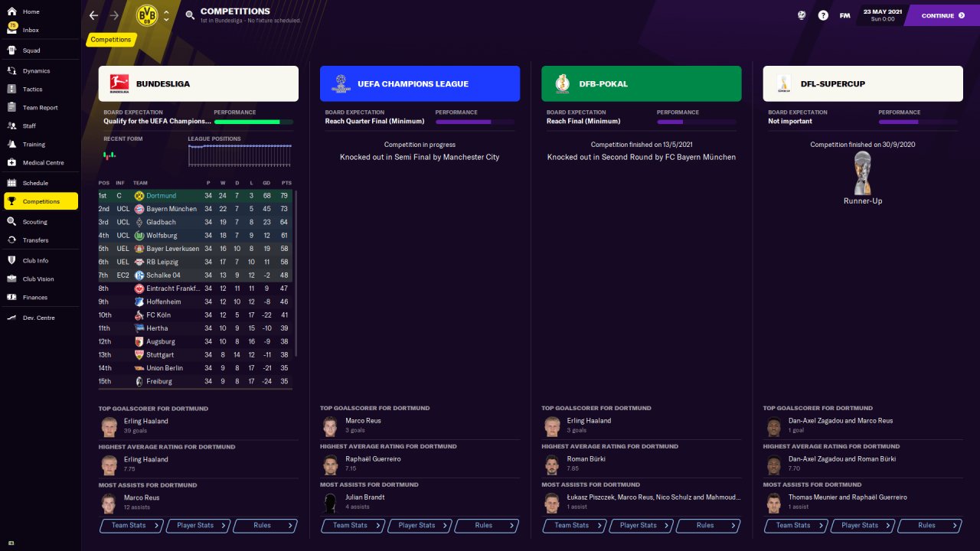Open Inbox from the sidebar

point(31,30)
